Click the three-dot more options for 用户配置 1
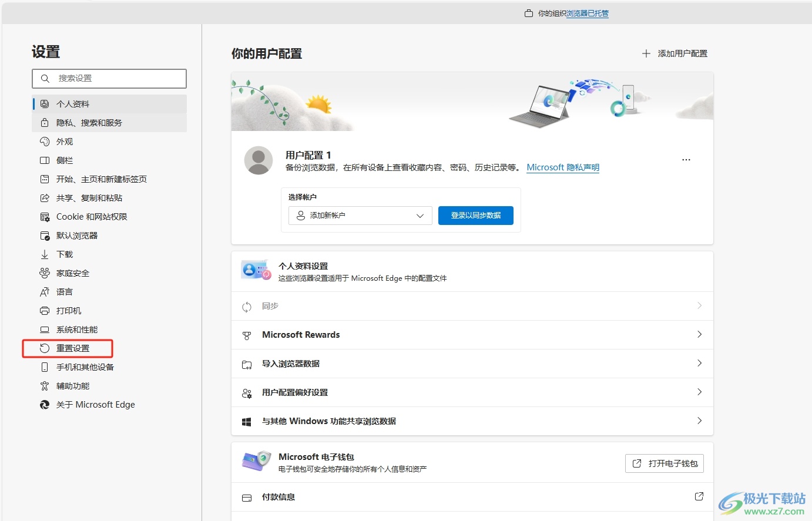Screen dimensions: 812x521 point(686,160)
